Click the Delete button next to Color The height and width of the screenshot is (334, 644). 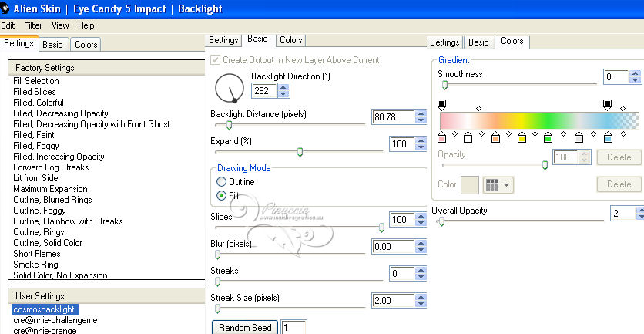coord(619,184)
